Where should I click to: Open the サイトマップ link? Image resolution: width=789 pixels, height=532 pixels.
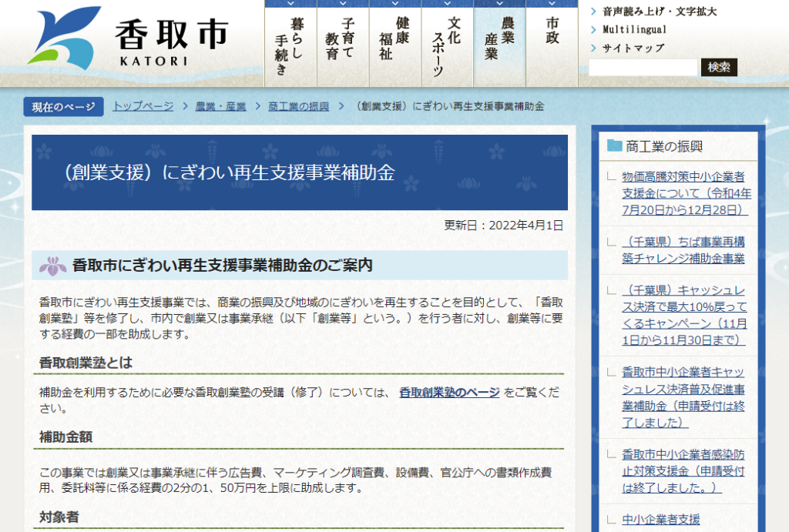633,49
